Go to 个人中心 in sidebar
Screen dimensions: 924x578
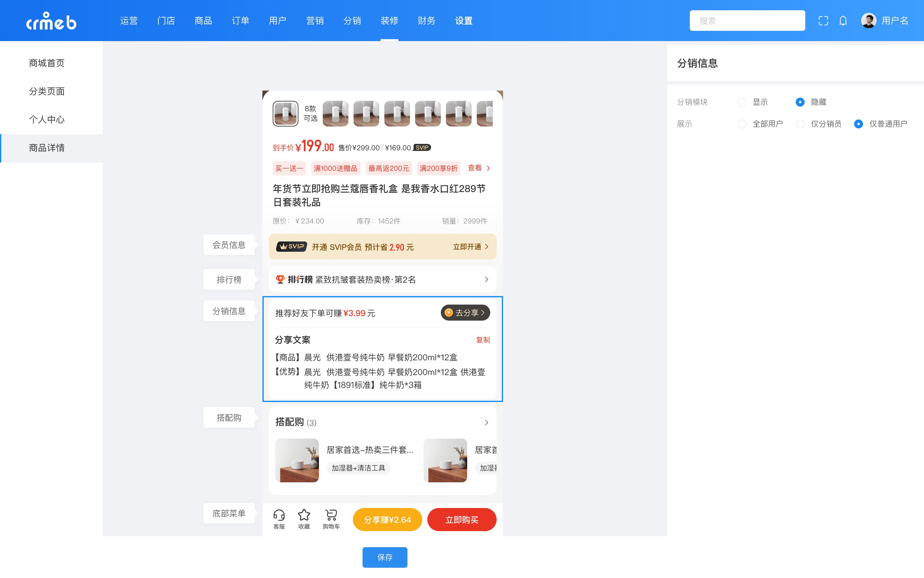pos(51,120)
